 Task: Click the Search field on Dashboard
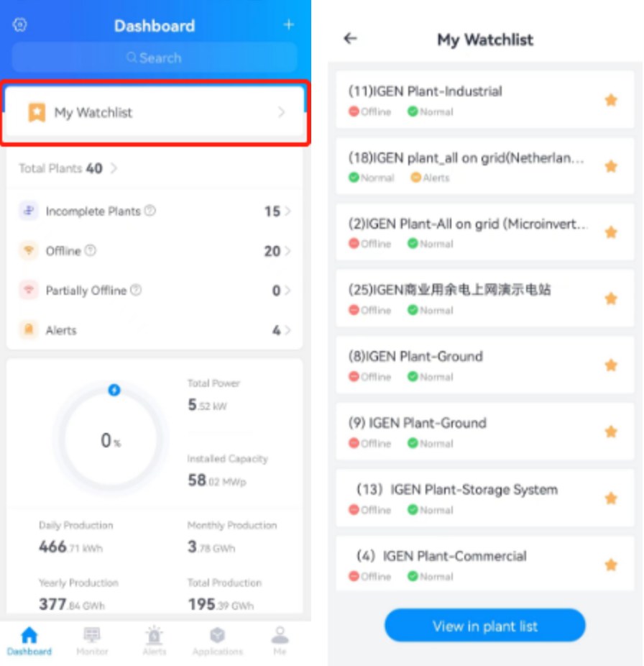coord(155,58)
